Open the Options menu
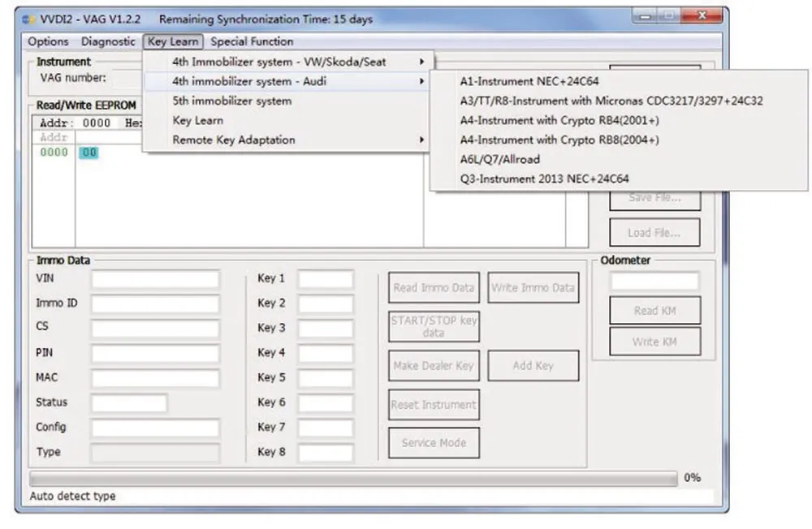The image size is (812, 529). pos(48,41)
